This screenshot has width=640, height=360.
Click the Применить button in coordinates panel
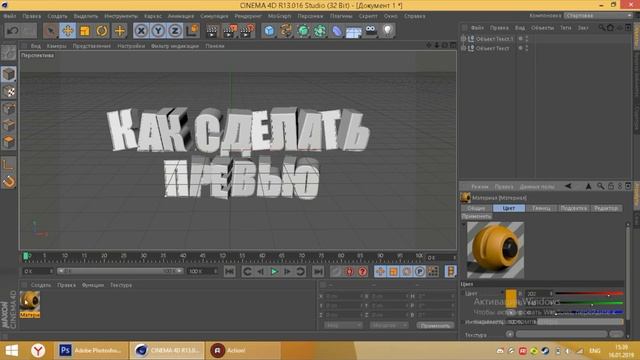pos(435,325)
